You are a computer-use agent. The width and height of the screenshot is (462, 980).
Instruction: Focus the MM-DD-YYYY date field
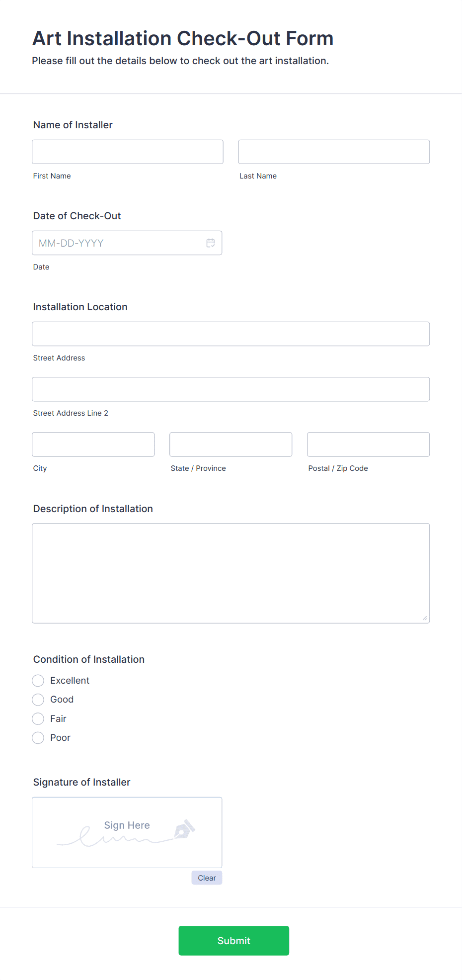[127, 243]
